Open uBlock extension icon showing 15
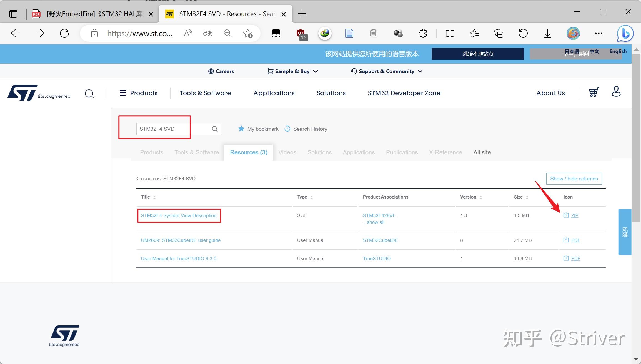Viewport: 641px width, 364px height. coord(302,34)
